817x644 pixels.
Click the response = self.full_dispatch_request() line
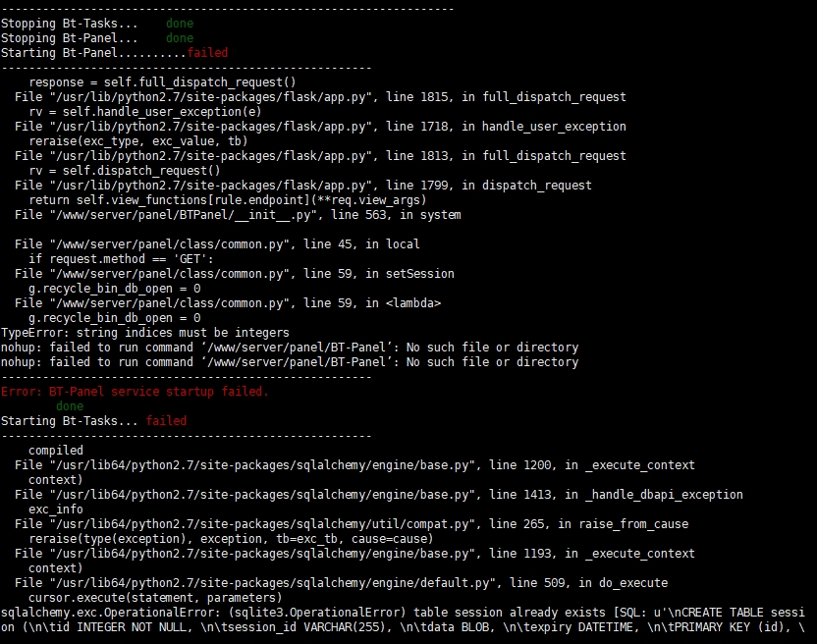click(x=162, y=81)
